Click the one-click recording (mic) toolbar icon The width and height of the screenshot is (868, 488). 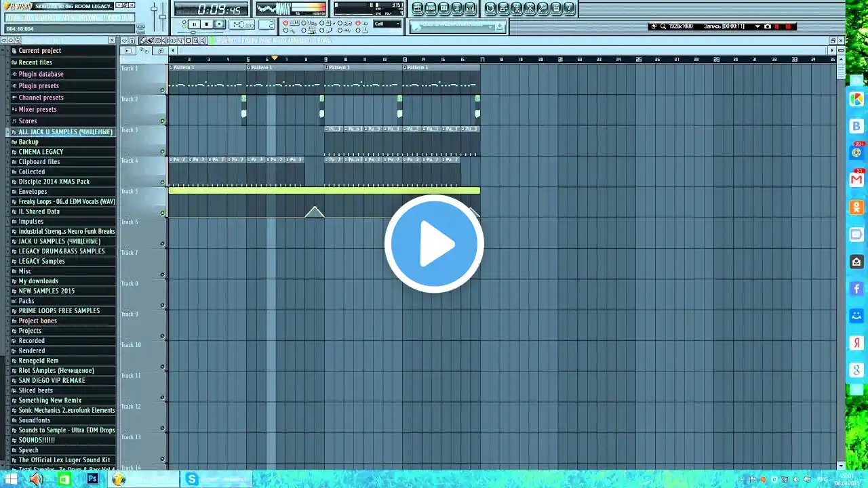pos(542,8)
